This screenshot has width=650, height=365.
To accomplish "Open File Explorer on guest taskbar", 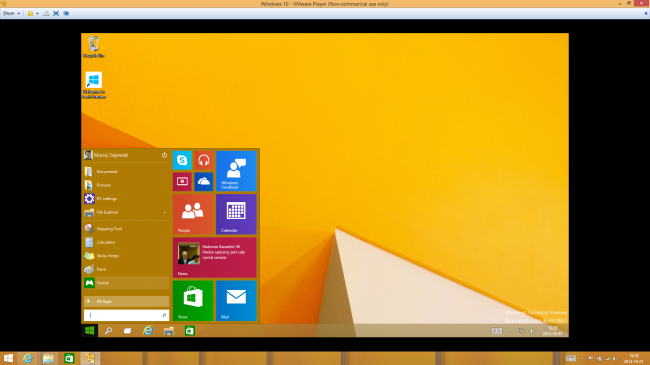I will [x=169, y=331].
